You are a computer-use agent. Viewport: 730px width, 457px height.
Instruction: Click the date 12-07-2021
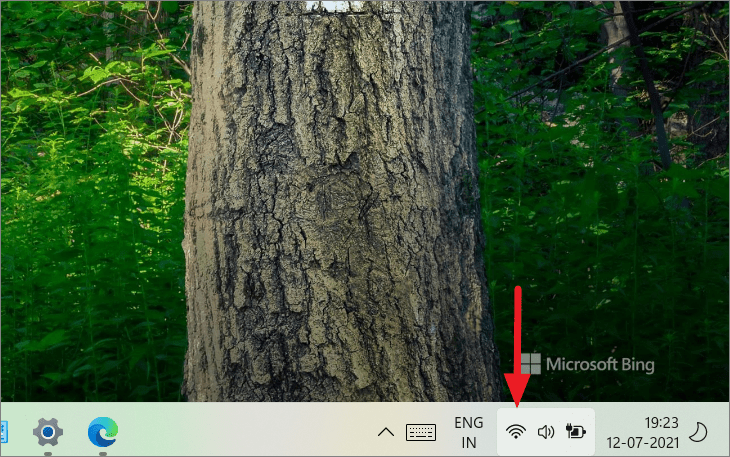(x=642, y=443)
